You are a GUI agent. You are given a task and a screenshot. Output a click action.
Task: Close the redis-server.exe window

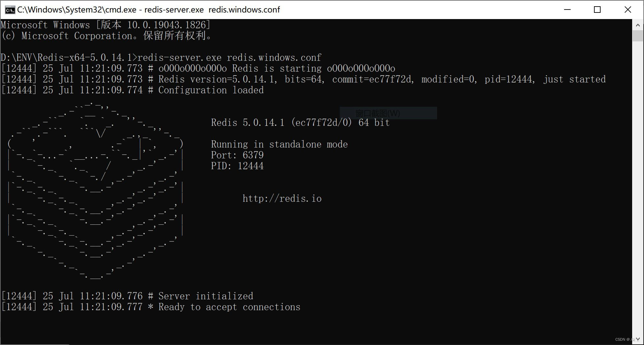click(628, 10)
